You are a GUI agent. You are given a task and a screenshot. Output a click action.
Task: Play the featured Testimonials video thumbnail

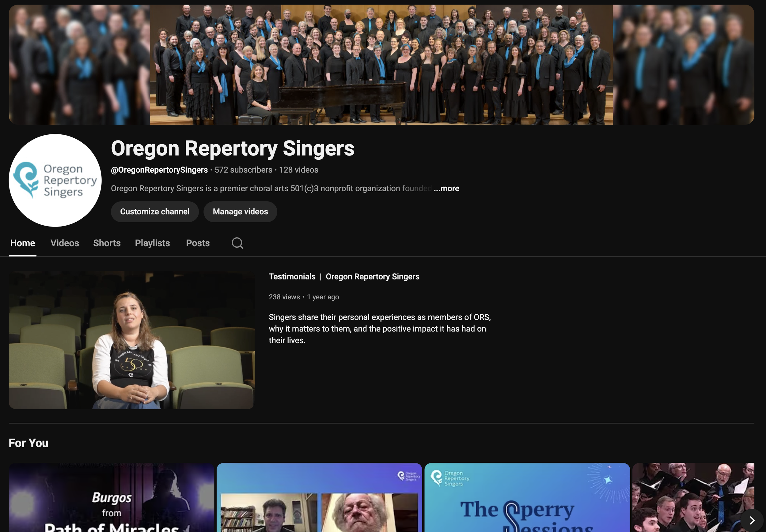pos(131,340)
